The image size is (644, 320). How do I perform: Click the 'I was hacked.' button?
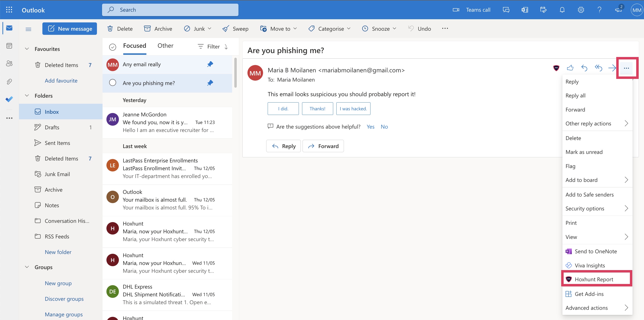click(x=353, y=109)
